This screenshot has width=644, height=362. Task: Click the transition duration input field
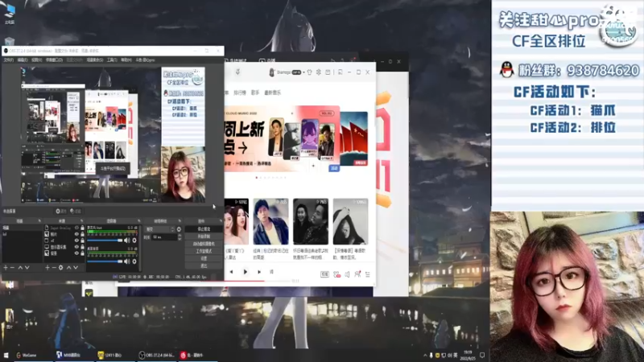point(164,237)
